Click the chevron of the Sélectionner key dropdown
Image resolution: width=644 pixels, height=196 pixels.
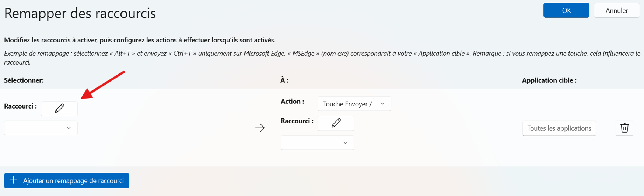click(69, 128)
